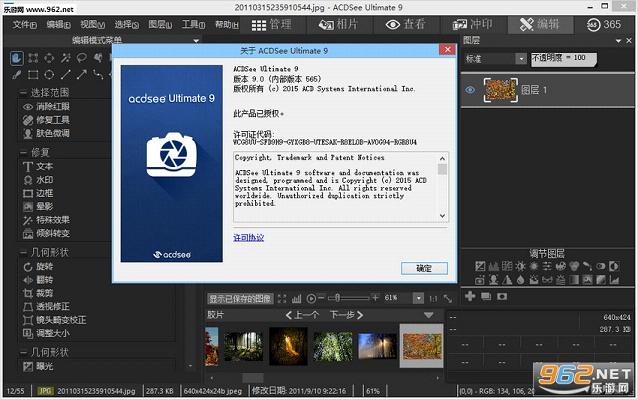
Task: Click 确定 button in About dialog
Action: click(x=424, y=268)
